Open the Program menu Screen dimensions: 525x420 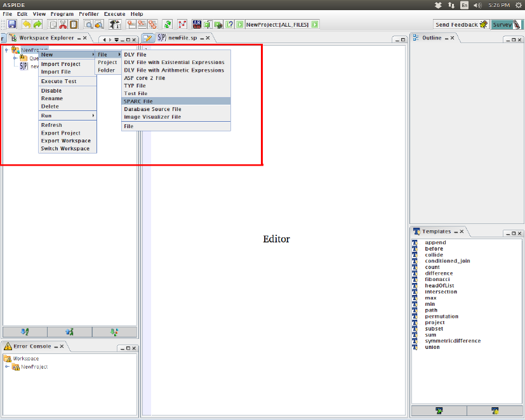point(62,14)
